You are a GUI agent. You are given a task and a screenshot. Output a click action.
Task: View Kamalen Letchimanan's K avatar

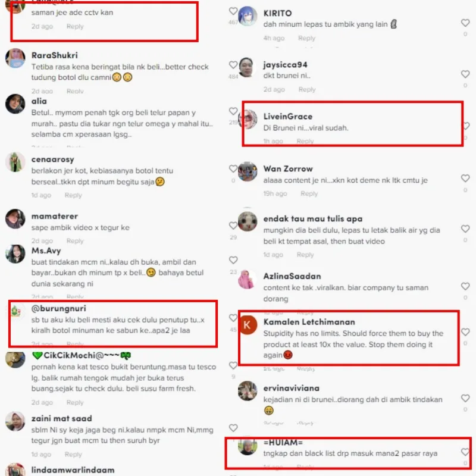click(248, 324)
